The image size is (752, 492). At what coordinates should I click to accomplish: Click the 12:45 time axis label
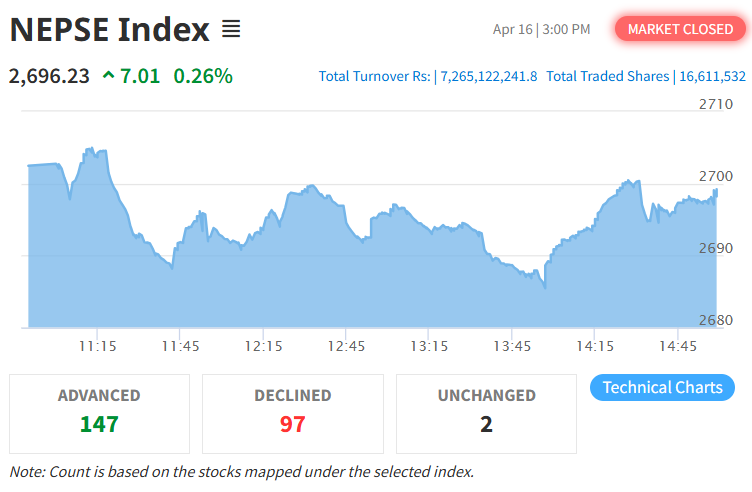pos(346,346)
